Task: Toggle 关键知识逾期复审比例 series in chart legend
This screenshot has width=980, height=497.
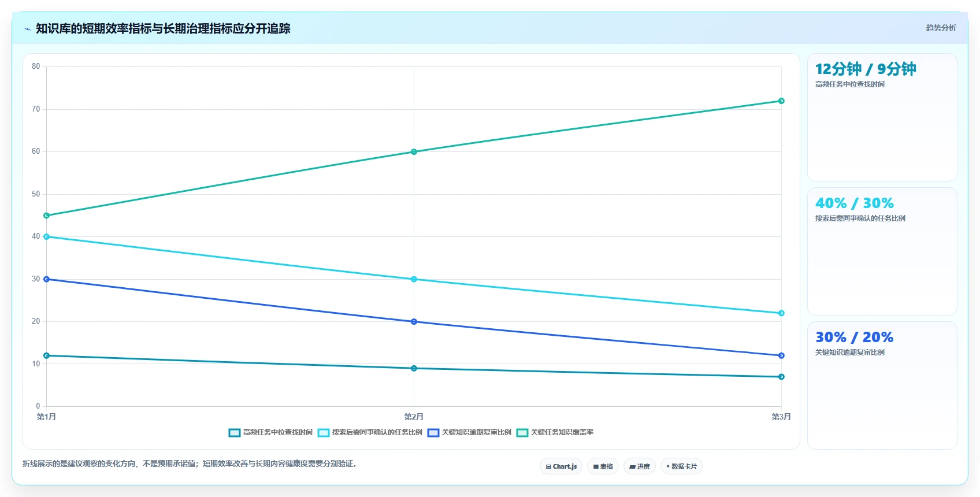Action: [469, 432]
